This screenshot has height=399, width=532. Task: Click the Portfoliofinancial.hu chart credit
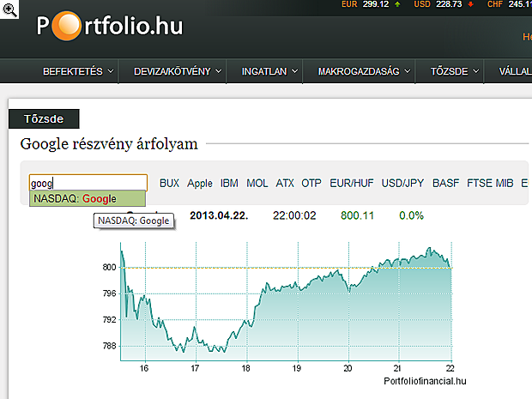(425, 381)
